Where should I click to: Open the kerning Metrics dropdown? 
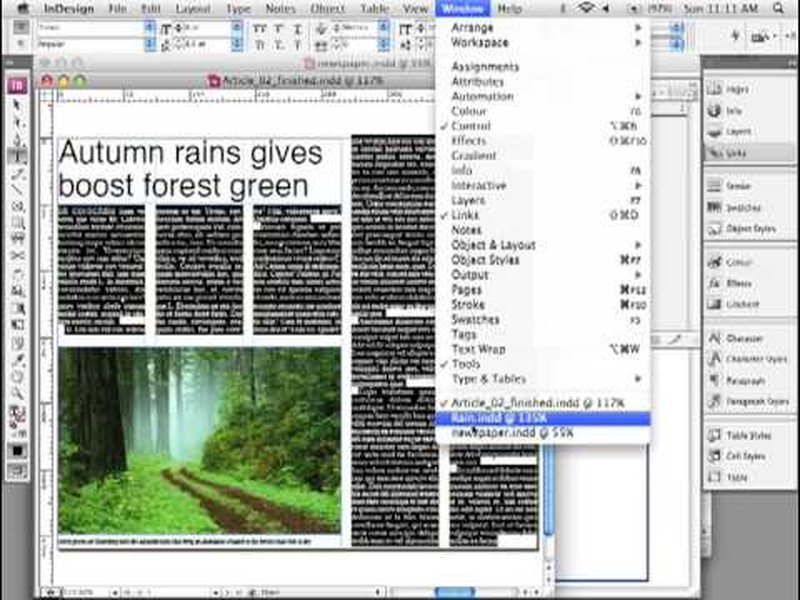384,28
